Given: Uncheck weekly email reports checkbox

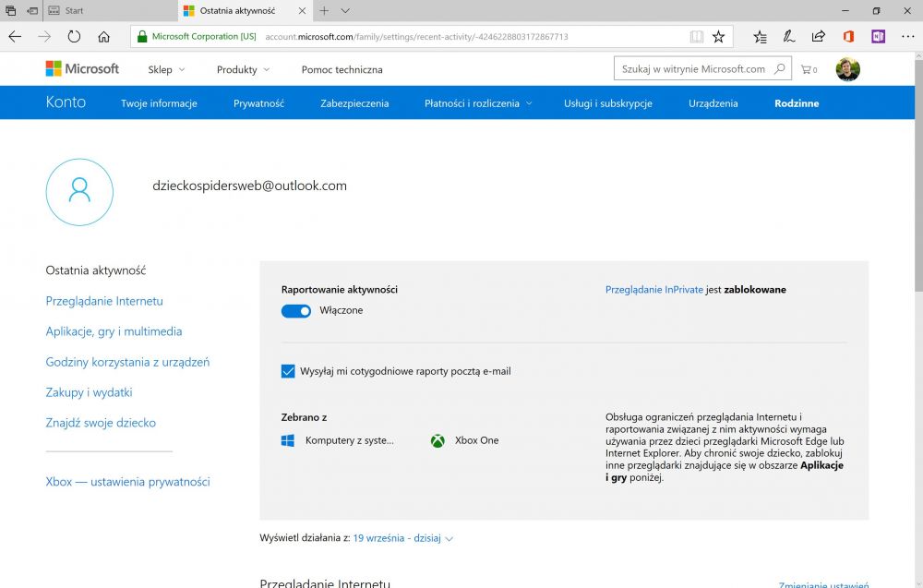Looking at the screenshot, I should 288,371.
